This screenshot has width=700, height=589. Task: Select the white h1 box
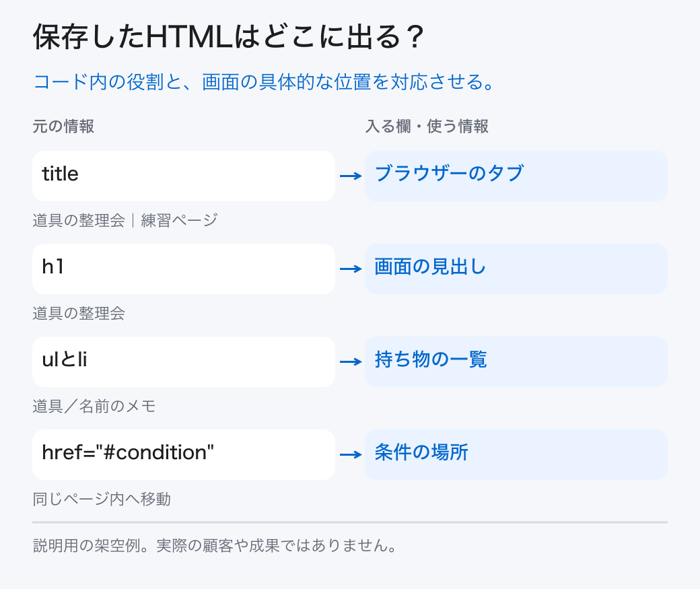tap(184, 269)
